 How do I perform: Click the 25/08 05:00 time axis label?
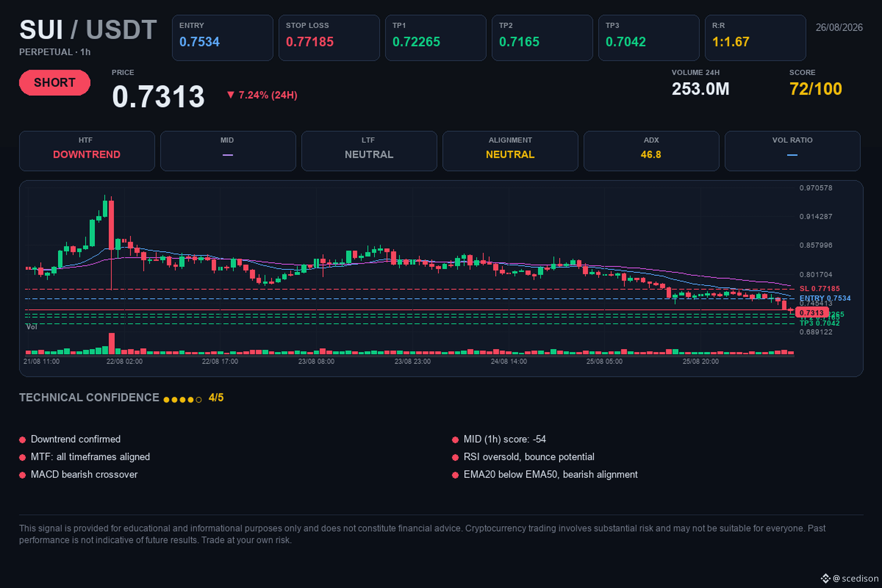605,362
